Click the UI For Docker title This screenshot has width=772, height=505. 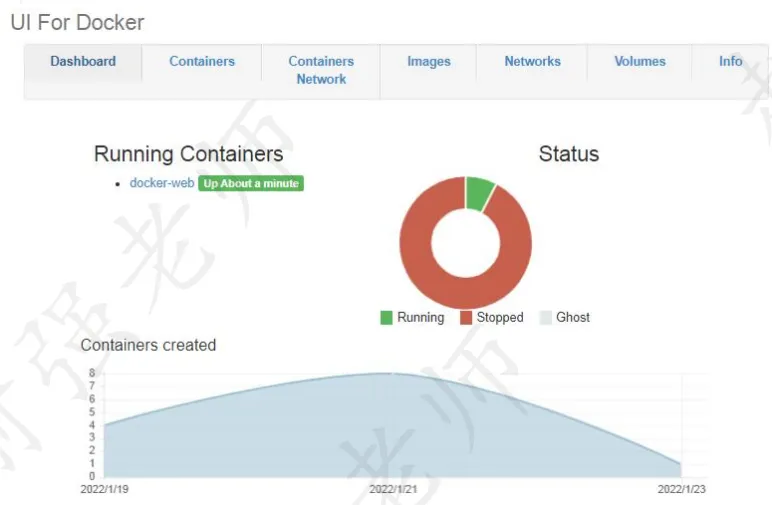77,22
